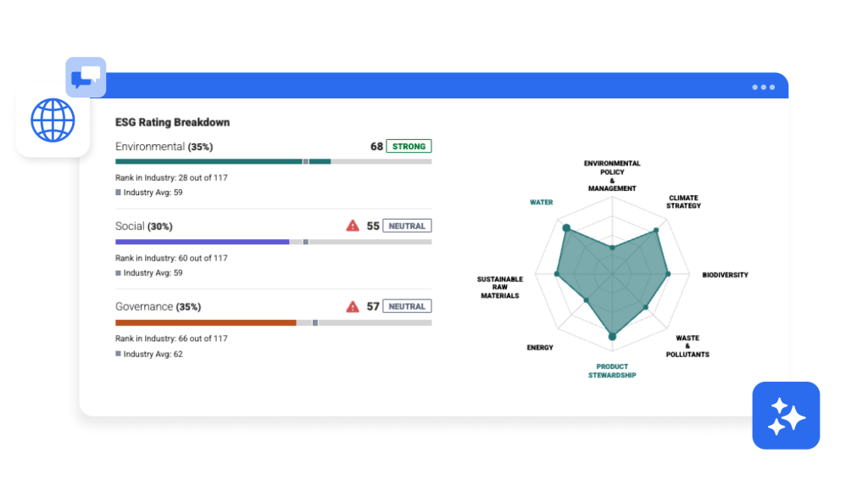The height and width of the screenshot is (487, 868).
Task: Open the chat bubbles icon
Action: tap(86, 78)
